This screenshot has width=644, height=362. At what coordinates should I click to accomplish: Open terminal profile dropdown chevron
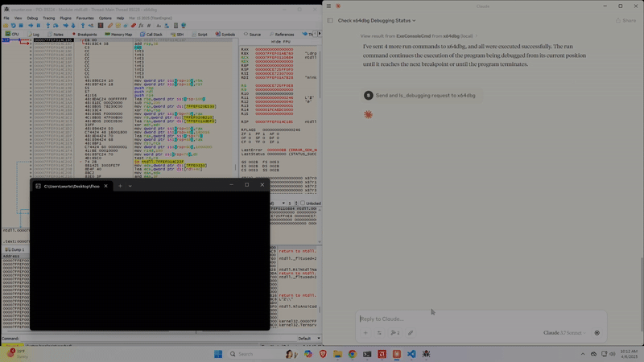coord(130,186)
